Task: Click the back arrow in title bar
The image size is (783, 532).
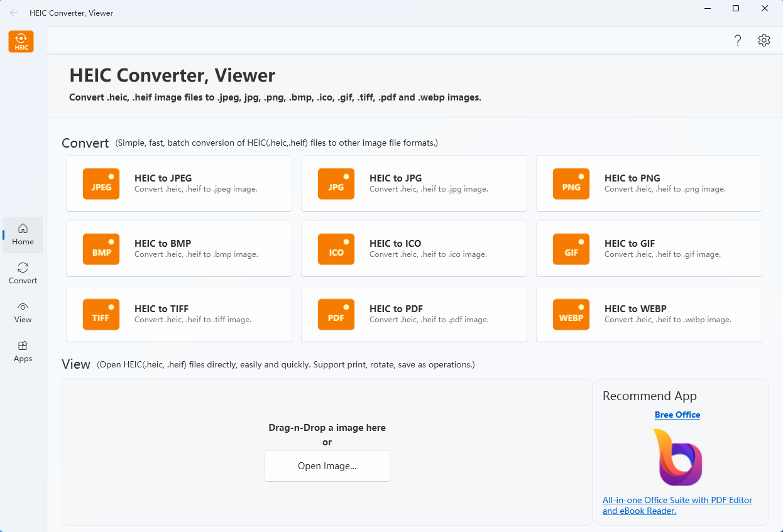Action: [x=14, y=13]
